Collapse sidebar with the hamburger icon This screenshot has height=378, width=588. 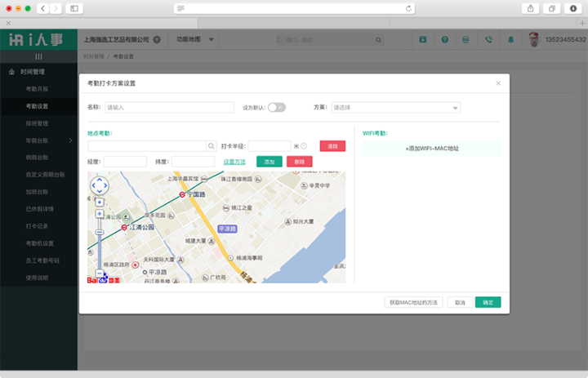point(38,56)
